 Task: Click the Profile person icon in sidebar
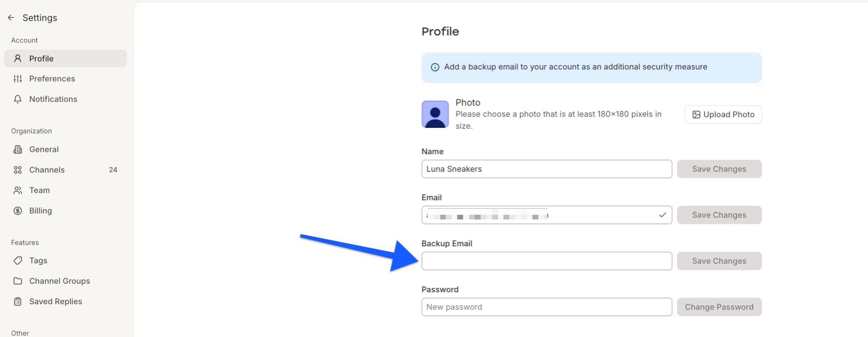click(x=18, y=58)
